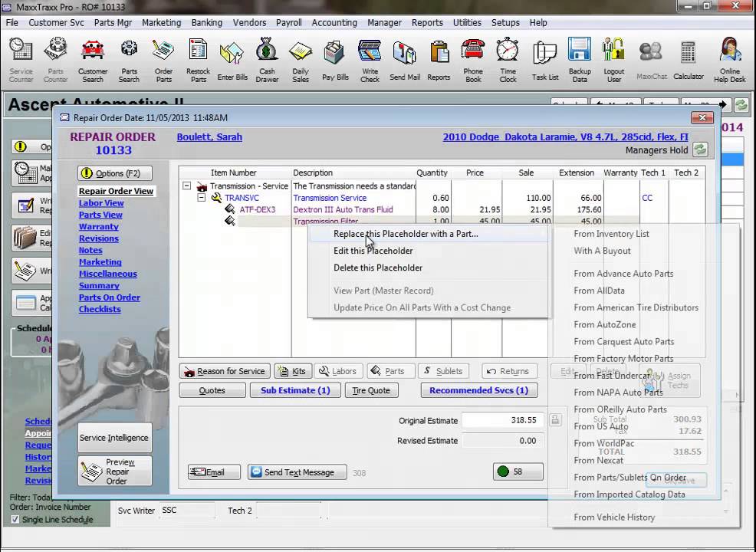Click the customer name Boulett, Sarah link
Viewport: 756px width, 552px height.
click(209, 137)
